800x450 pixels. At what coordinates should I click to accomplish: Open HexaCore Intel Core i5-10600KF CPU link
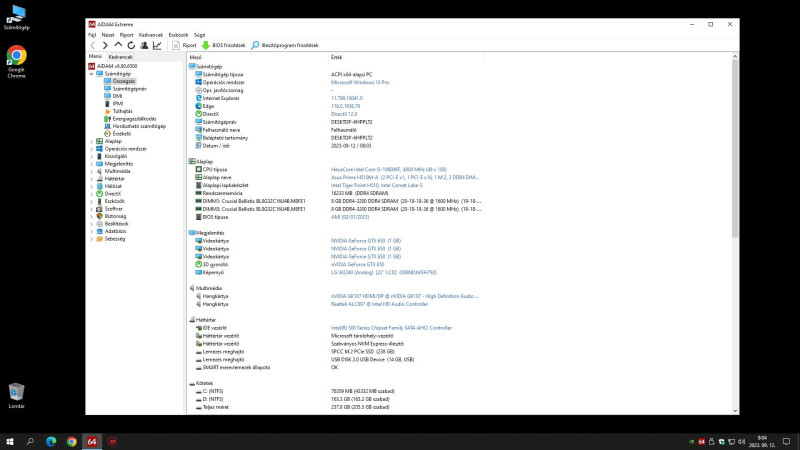tap(389, 169)
